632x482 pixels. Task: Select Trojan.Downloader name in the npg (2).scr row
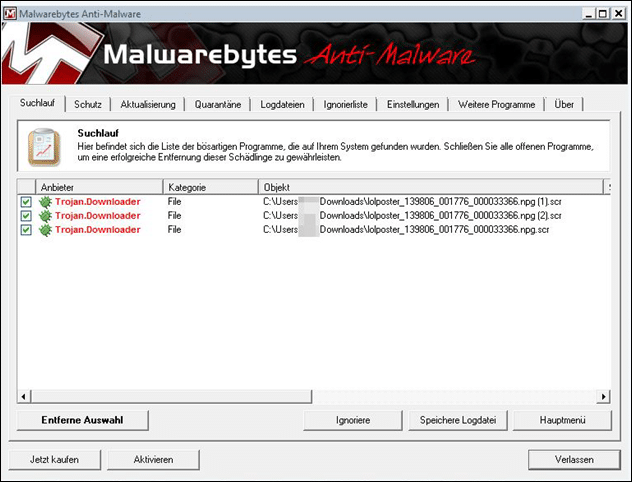(x=98, y=216)
